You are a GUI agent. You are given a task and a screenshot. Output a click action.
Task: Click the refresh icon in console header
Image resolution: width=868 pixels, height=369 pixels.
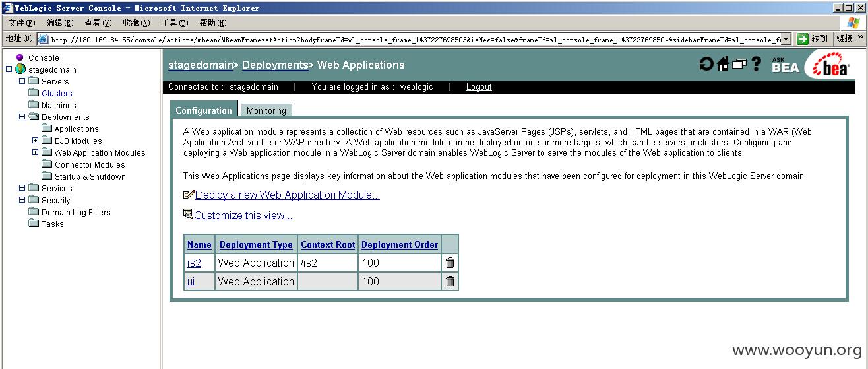(706, 64)
